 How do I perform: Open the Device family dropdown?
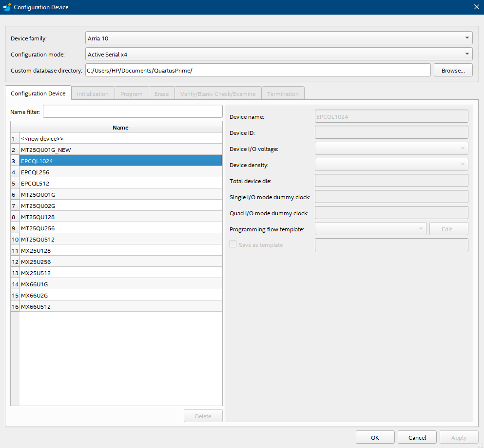(278, 38)
